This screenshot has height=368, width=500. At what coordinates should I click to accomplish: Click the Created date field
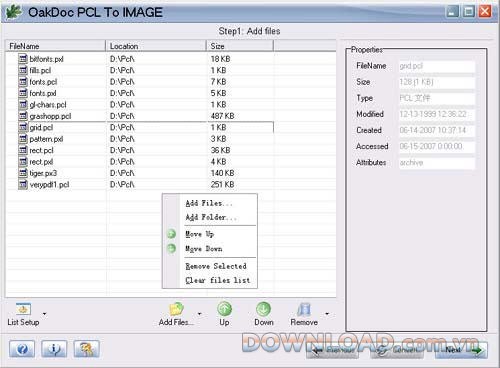(437, 130)
